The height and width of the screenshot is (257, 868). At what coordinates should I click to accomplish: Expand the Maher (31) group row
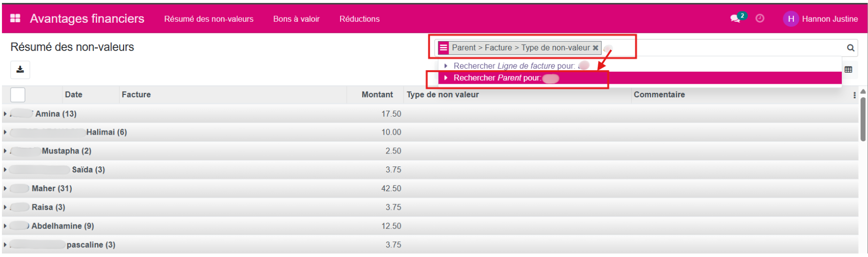5,188
